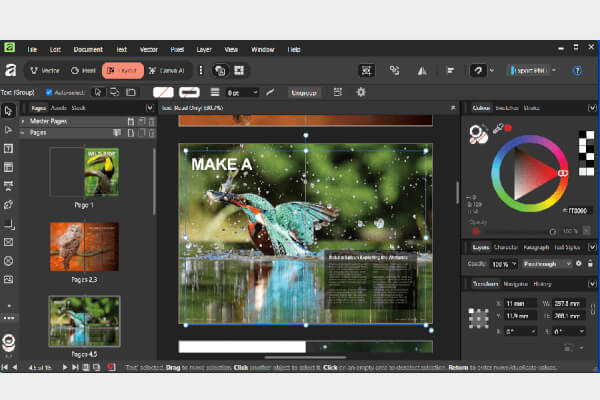Open the File menu
The width and height of the screenshot is (600, 400).
32,49
